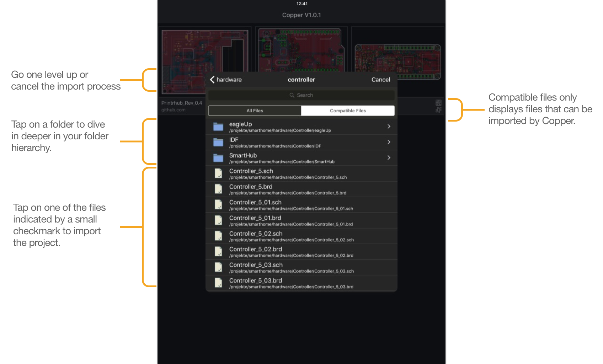
Task: Open the board layout icon on third document
Action: pyautogui.click(x=438, y=103)
